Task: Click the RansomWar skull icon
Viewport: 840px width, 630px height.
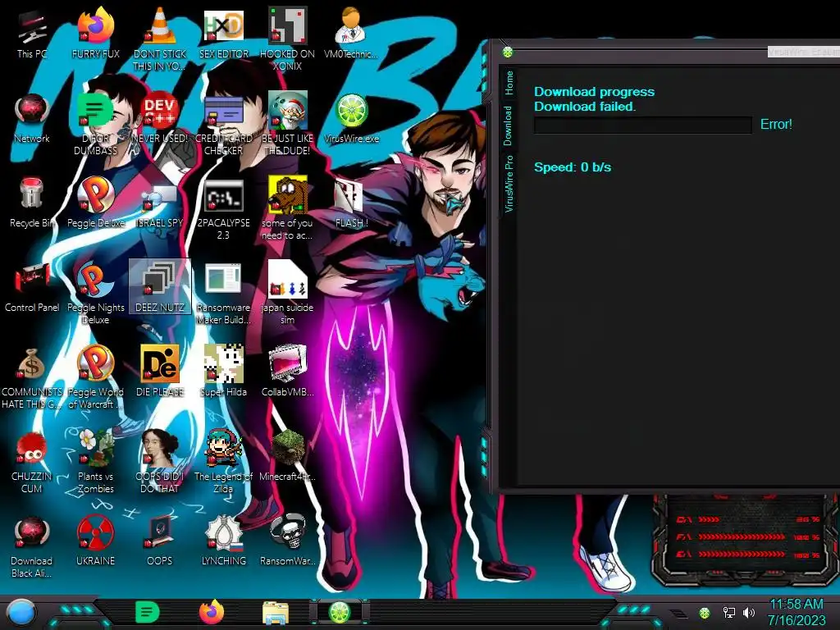Action: coord(287,541)
